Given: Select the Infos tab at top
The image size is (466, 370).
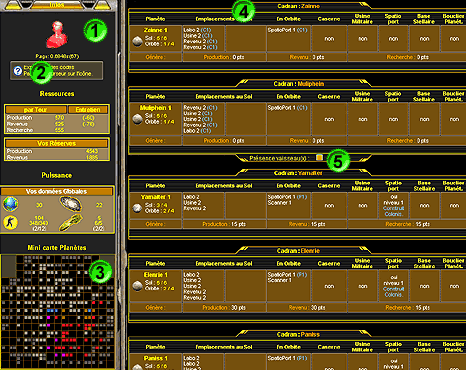Looking at the screenshot, I should coord(57,5).
